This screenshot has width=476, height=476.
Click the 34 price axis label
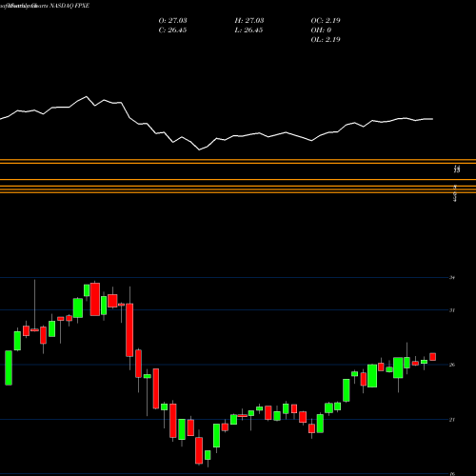[x=452, y=278]
